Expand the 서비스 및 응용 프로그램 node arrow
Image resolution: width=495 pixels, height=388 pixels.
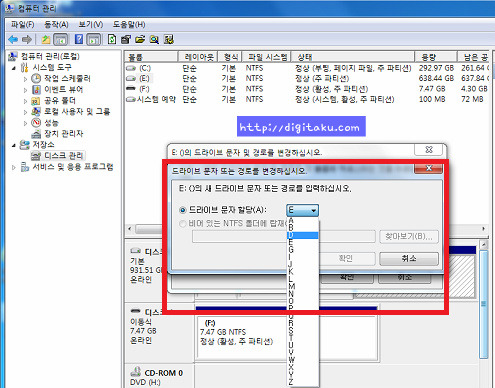(x=14, y=167)
